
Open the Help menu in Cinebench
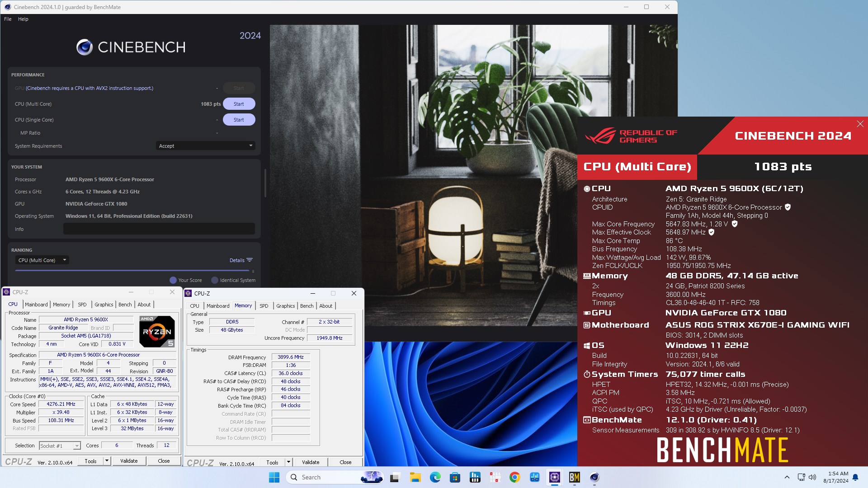coord(23,19)
